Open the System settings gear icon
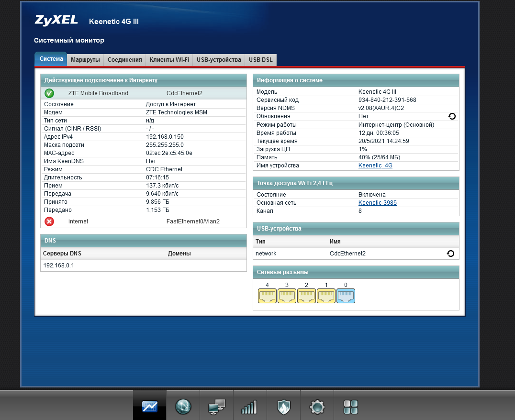Viewport: 515px width, 420px height. click(317, 407)
